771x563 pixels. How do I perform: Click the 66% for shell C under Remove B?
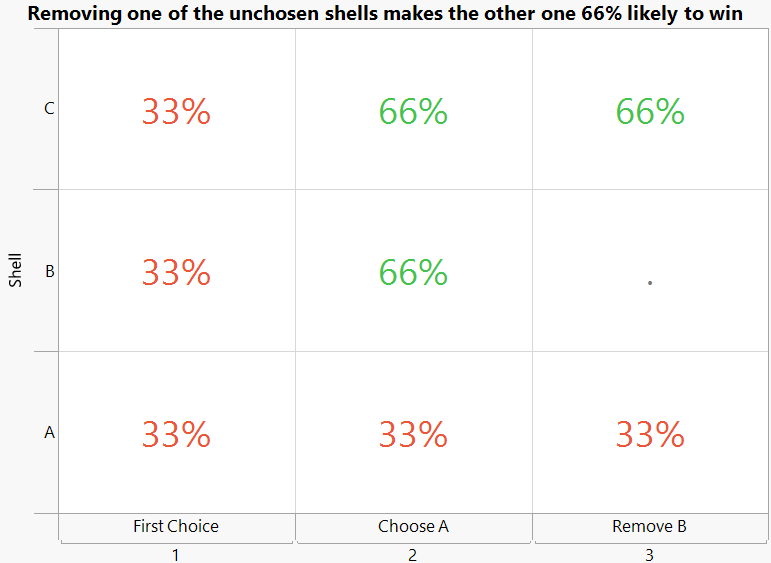click(650, 111)
